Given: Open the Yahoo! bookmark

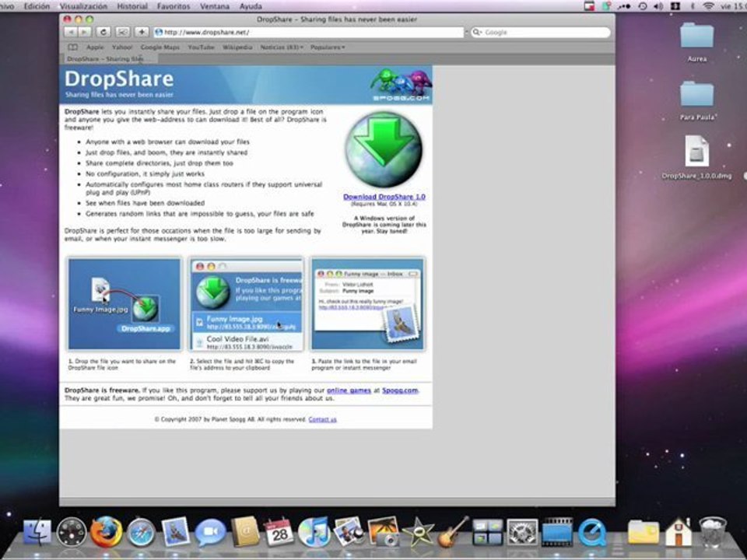Looking at the screenshot, I should 122,47.
